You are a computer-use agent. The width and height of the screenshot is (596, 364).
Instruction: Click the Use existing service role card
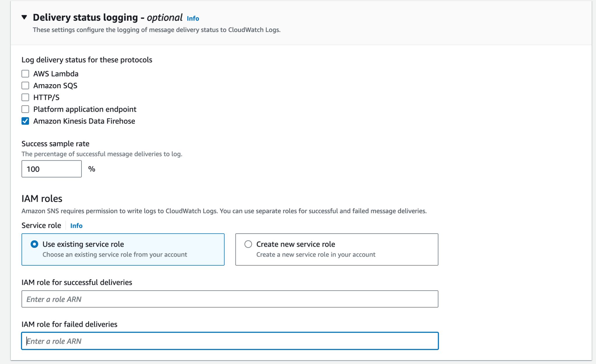click(x=123, y=249)
